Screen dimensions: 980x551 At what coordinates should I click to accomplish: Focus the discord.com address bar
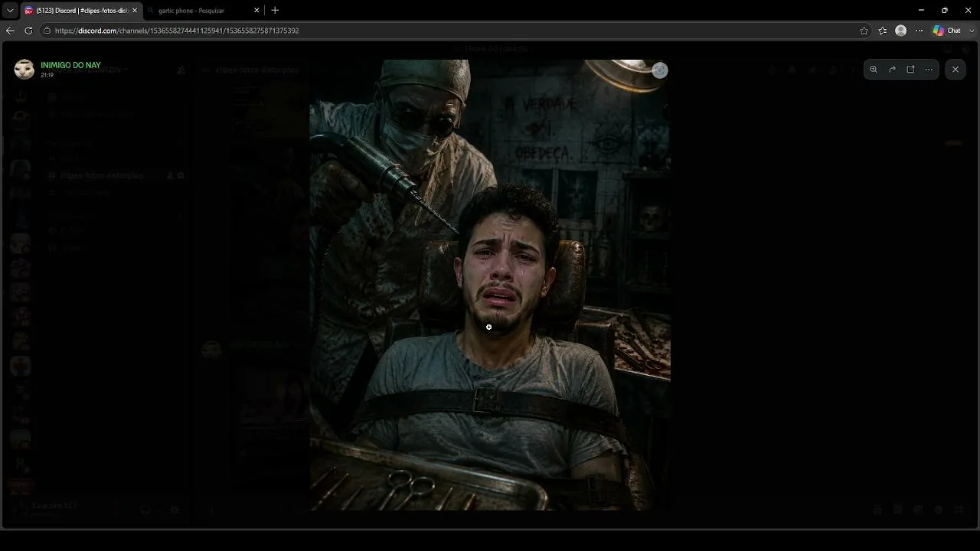(452, 31)
